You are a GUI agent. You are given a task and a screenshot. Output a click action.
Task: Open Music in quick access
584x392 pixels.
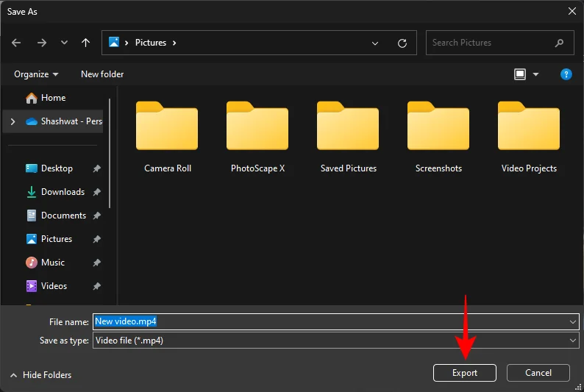[x=45, y=263]
